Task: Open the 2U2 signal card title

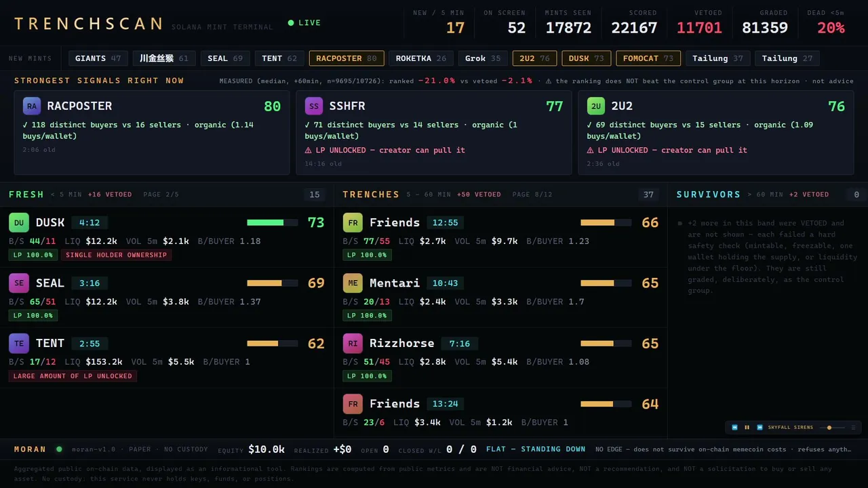Action: [622, 106]
